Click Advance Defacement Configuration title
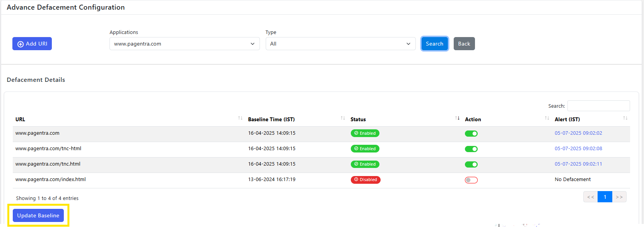Image resolution: width=644 pixels, height=227 pixels. tap(66, 7)
